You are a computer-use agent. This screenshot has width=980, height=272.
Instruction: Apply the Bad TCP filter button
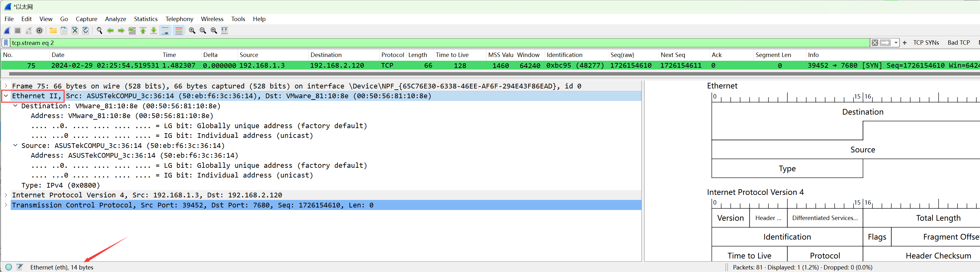(x=958, y=42)
